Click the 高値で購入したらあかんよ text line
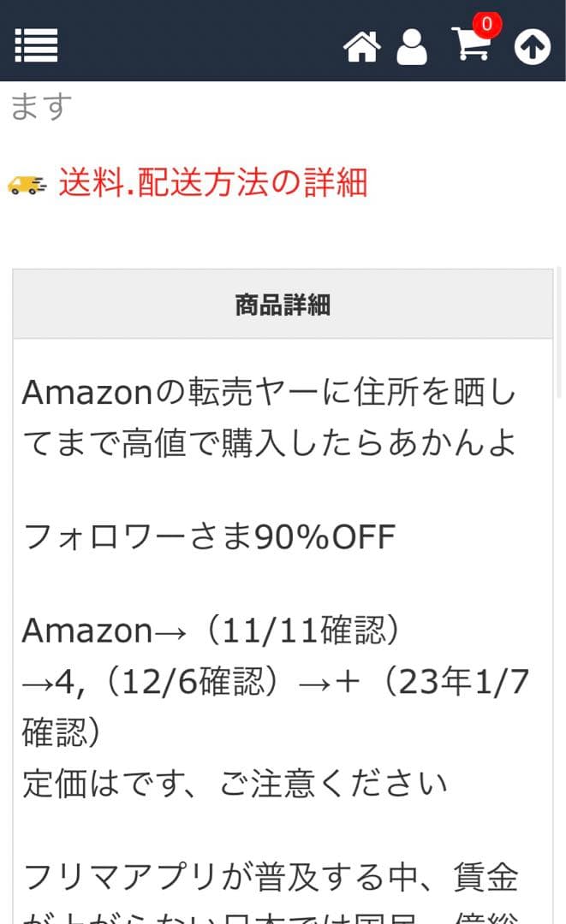Viewport: 566px width, 924px height. pyautogui.click(x=269, y=443)
